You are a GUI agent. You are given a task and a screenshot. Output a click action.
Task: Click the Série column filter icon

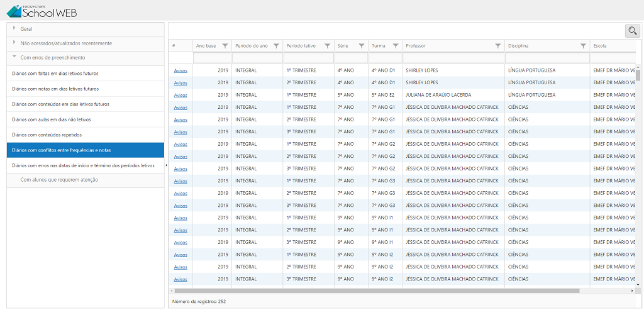point(362,46)
